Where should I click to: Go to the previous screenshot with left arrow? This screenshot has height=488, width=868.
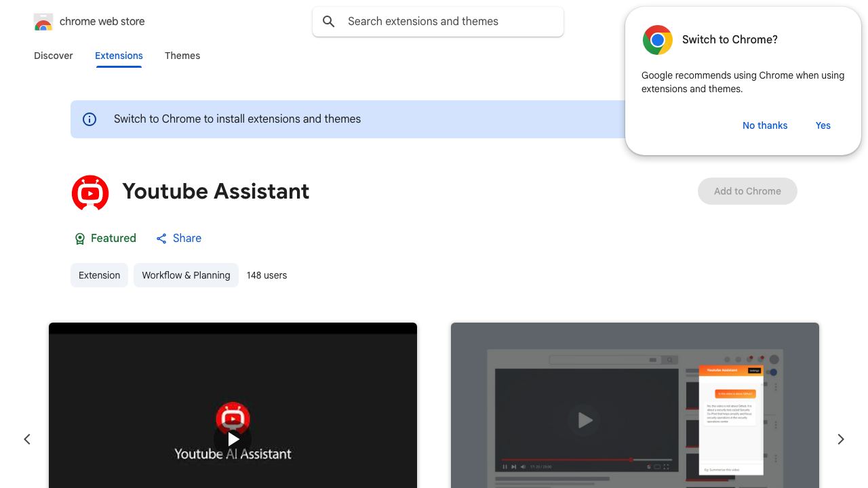click(27, 439)
